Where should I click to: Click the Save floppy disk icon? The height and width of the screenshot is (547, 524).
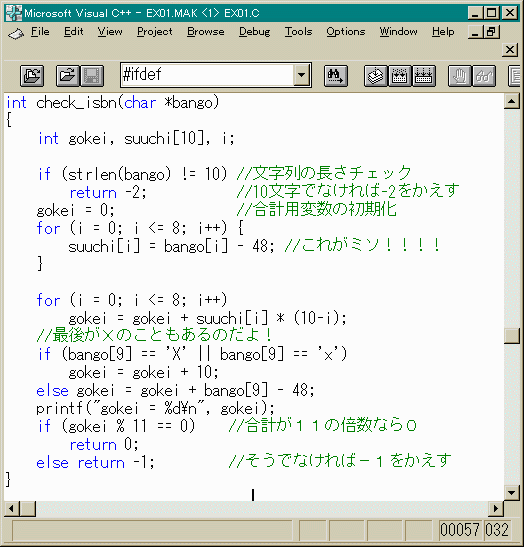click(x=92, y=75)
